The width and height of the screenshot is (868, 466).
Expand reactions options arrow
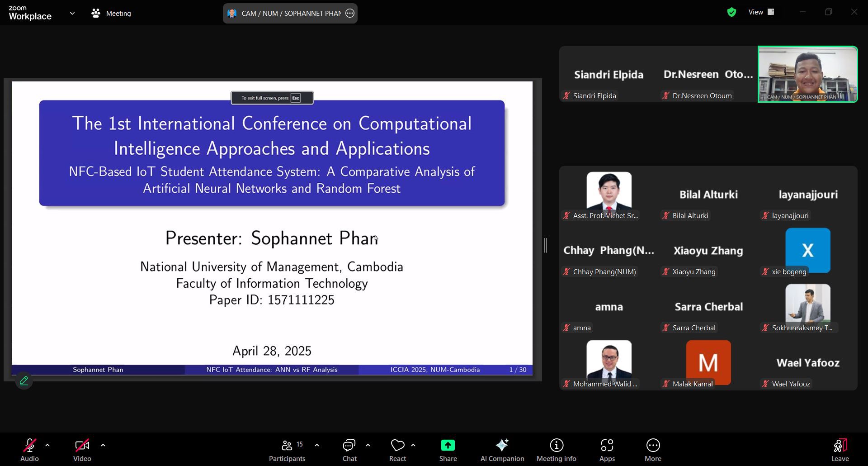pos(413,446)
